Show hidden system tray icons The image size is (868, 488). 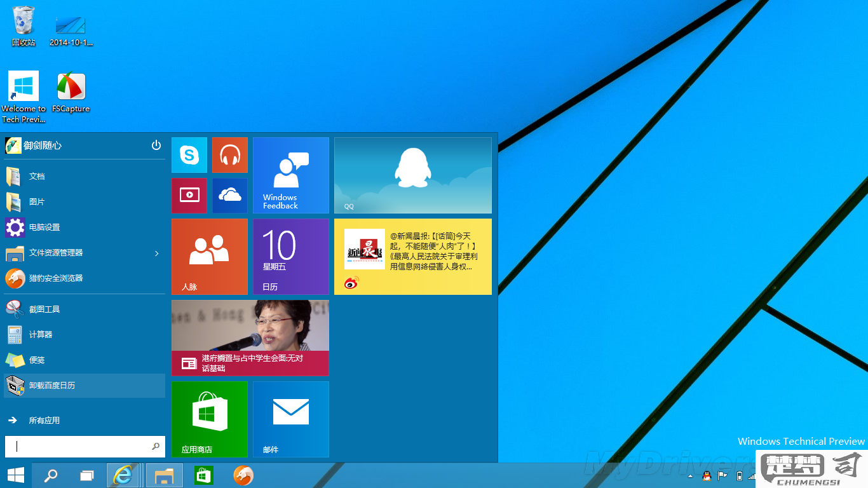(x=691, y=475)
